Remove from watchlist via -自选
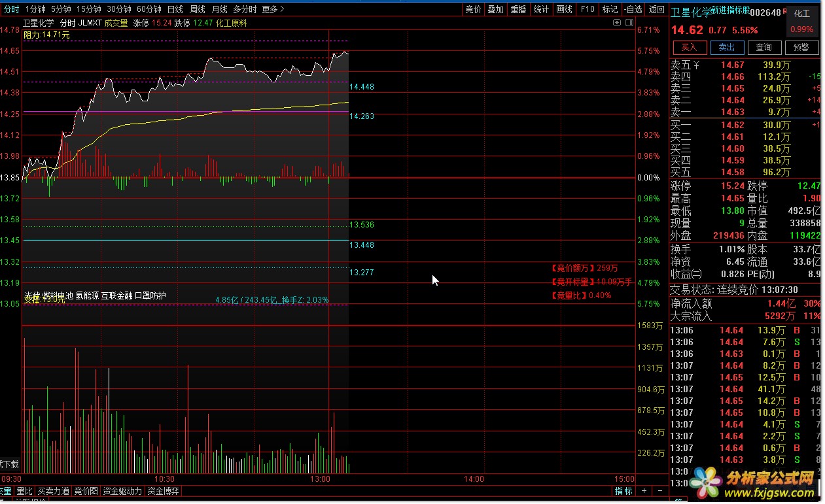Image resolution: width=825 pixels, height=504 pixels. click(633, 9)
